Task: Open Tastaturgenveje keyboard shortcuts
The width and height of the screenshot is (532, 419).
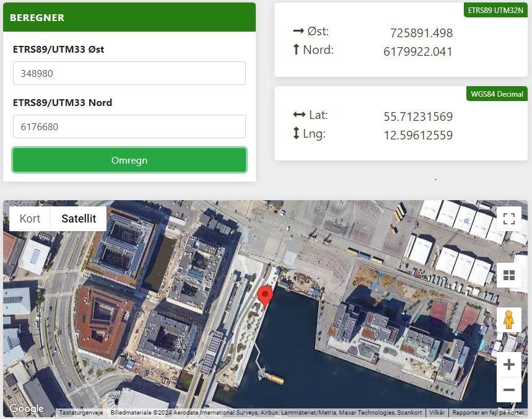Action: [x=81, y=413]
